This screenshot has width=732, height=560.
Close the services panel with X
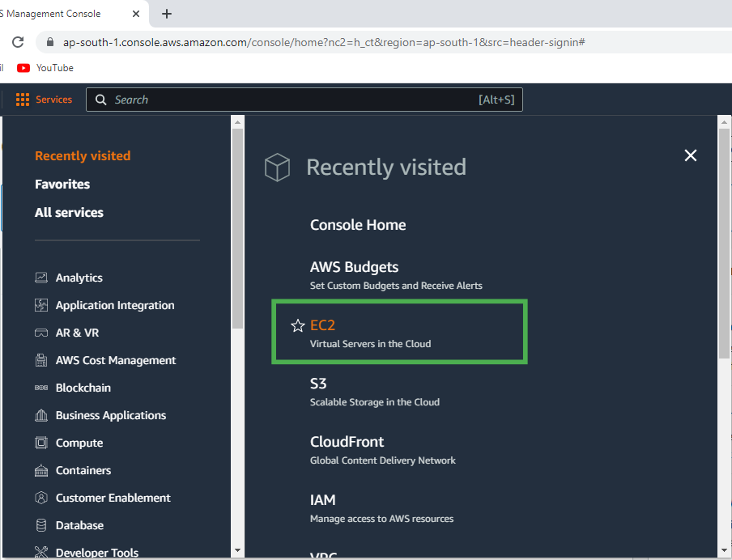pyautogui.click(x=691, y=155)
